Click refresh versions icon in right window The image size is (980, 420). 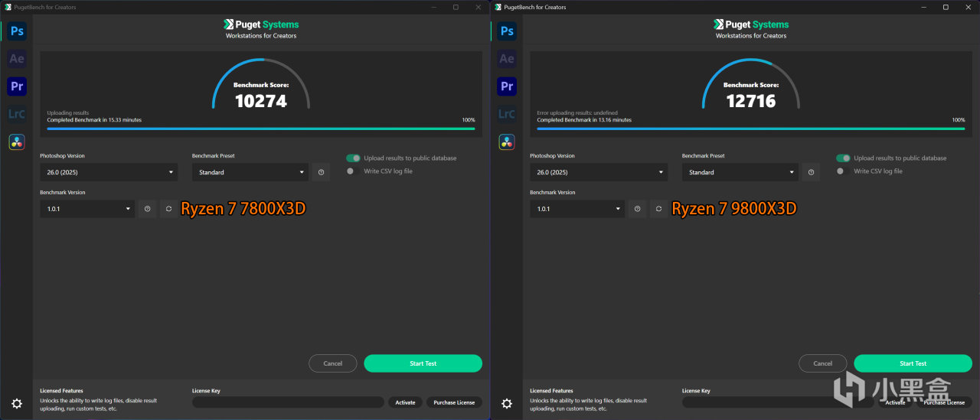(x=658, y=209)
